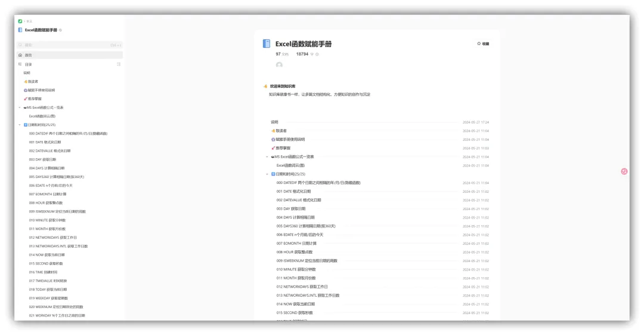Open 说明 in the sidebar tree
Viewport: 644px width, 335px height.
27,73
